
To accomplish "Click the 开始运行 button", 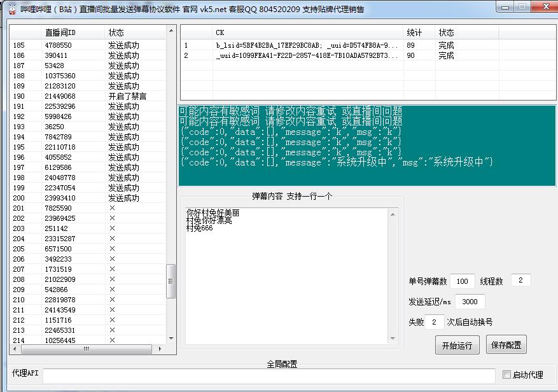I will (x=457, y=346).
